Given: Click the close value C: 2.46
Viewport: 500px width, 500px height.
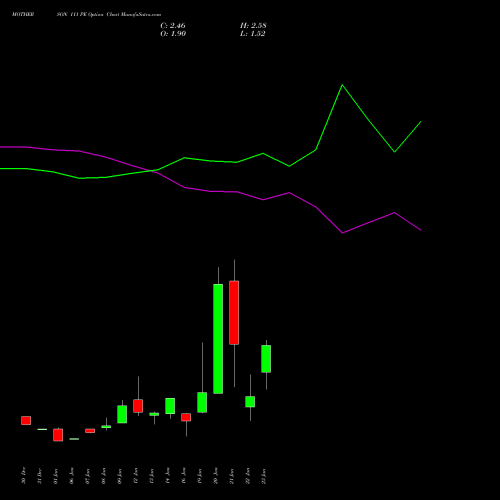Looking at the screenshot, I should (x=173, y=26).
